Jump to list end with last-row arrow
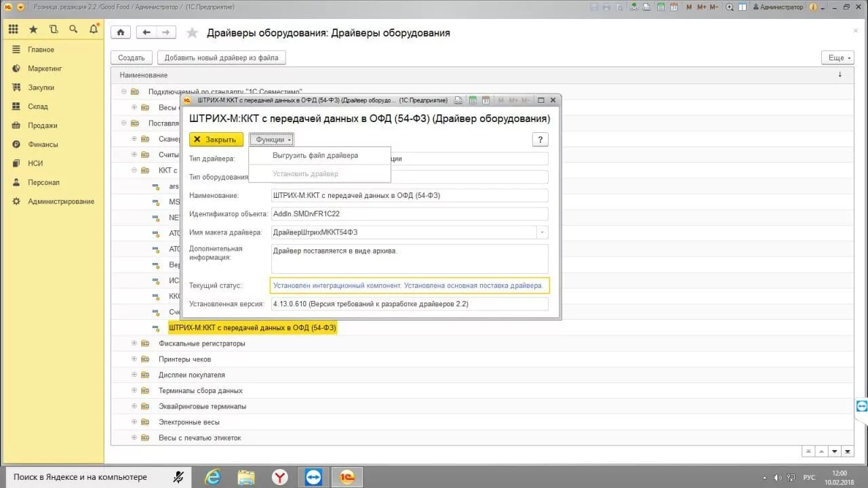 pyautogui.click(x=848, y=451)
